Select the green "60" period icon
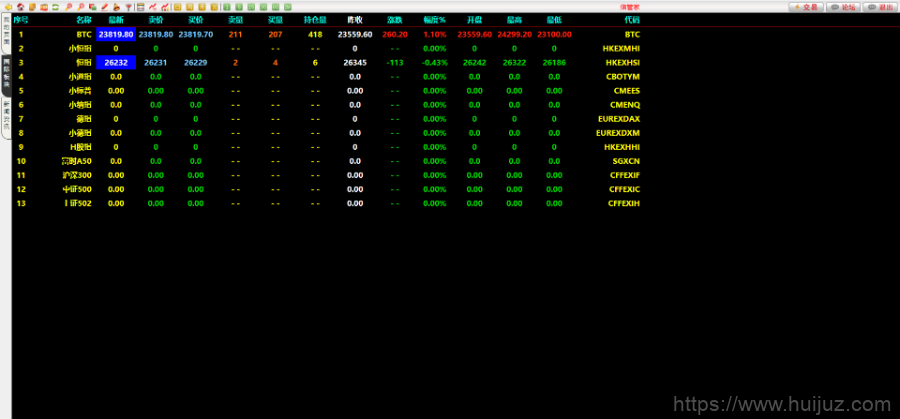This screenshot has height=419, width=900. pyautogui.click(x=276, y=7)
